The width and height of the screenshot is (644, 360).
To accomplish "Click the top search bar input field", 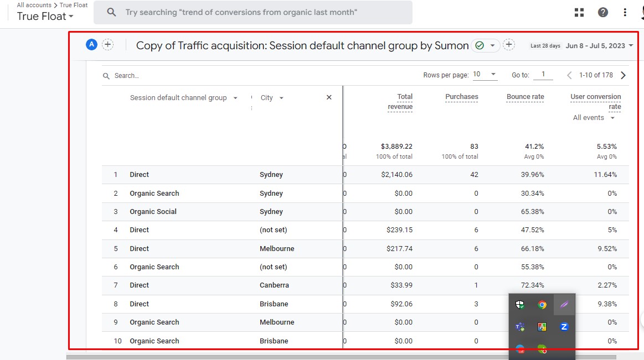I will [253, 12].
